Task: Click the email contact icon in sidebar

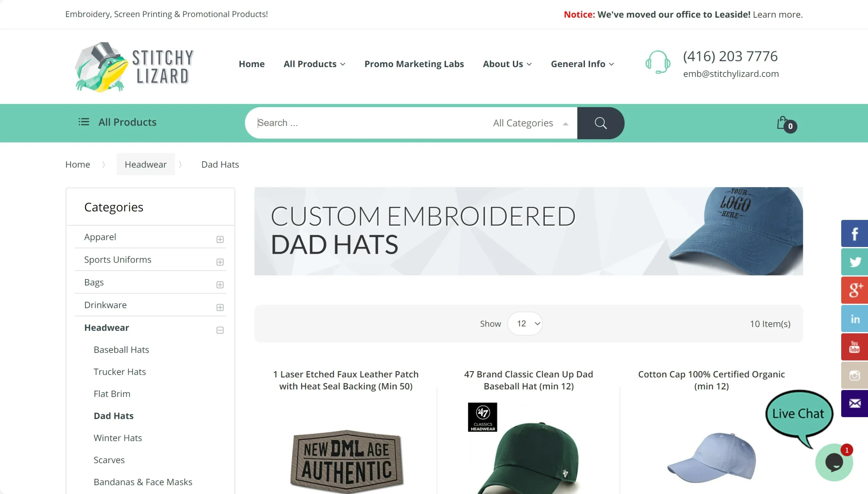Action: tap(855, 404)
